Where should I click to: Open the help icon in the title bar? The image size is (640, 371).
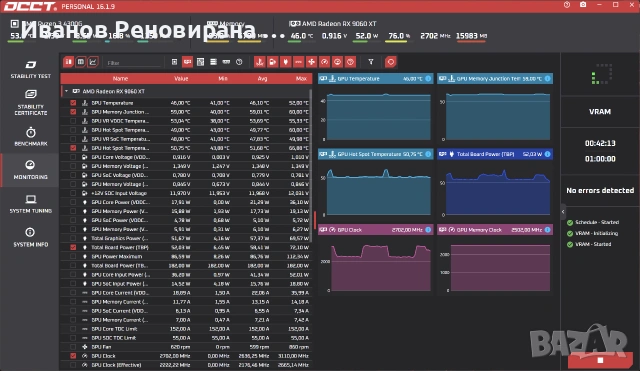click(x=567, y=5)
